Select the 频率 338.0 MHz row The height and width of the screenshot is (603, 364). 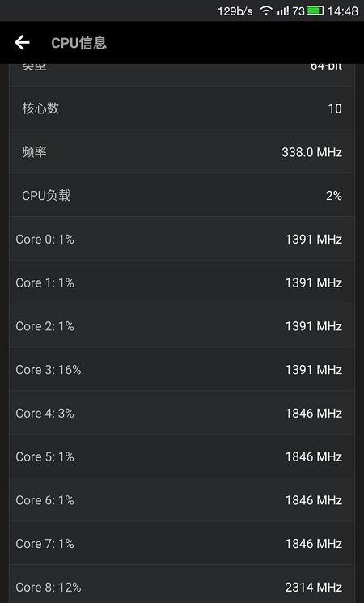182,152
